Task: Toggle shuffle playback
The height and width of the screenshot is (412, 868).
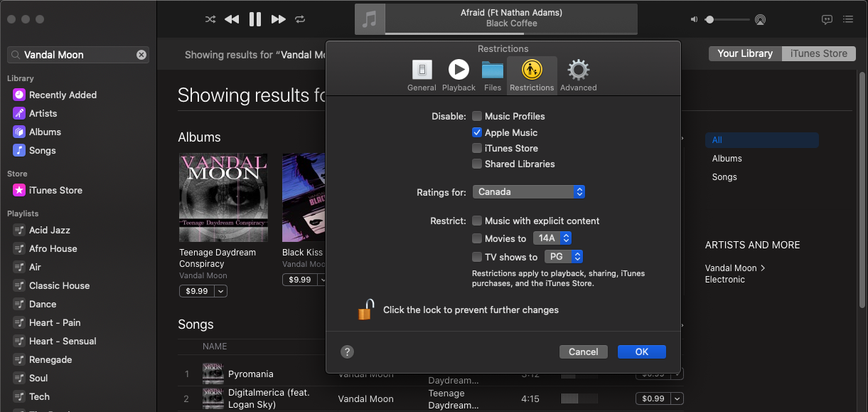Action: coord(210,19)
